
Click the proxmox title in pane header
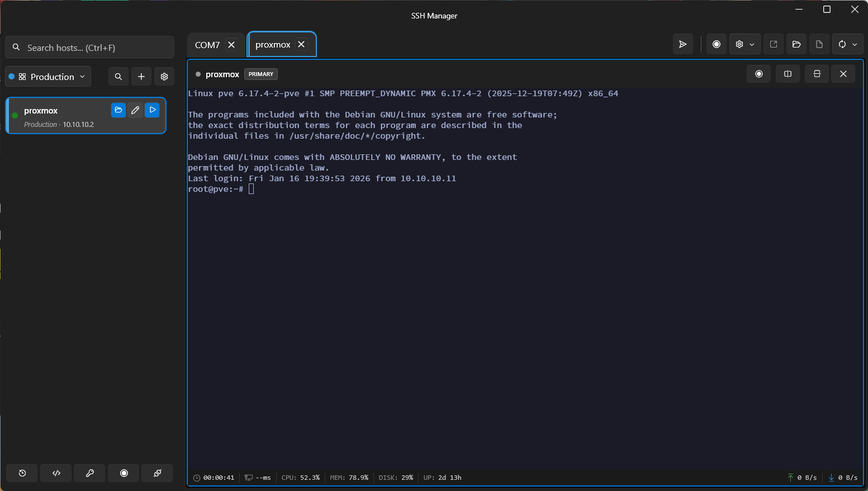222,74
